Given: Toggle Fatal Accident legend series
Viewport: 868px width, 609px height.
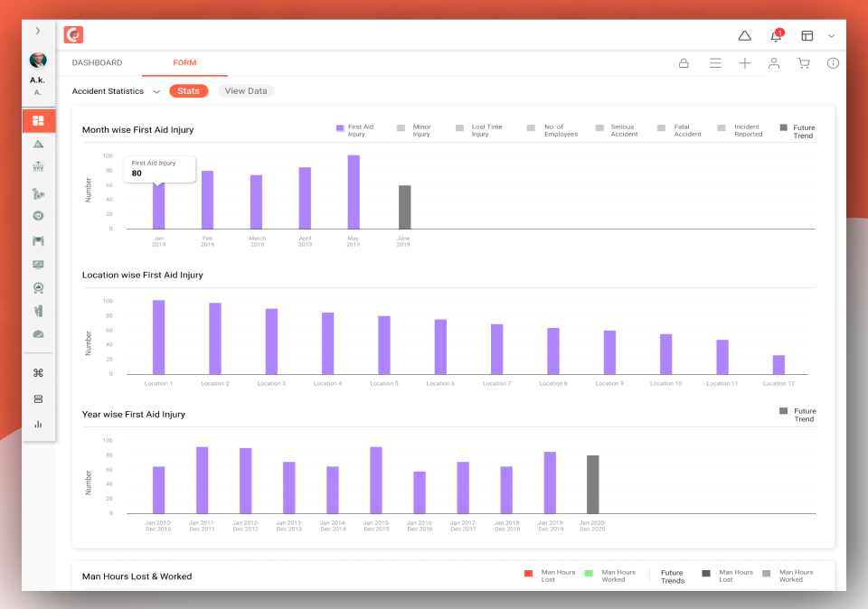Looking at the screenshot, I should click(x=679, y=130).
